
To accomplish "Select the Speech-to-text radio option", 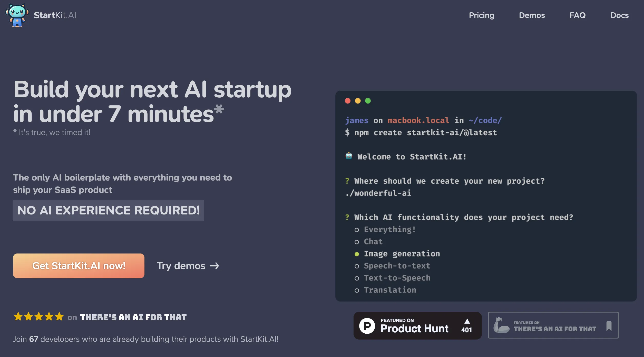I will [357, 266].
